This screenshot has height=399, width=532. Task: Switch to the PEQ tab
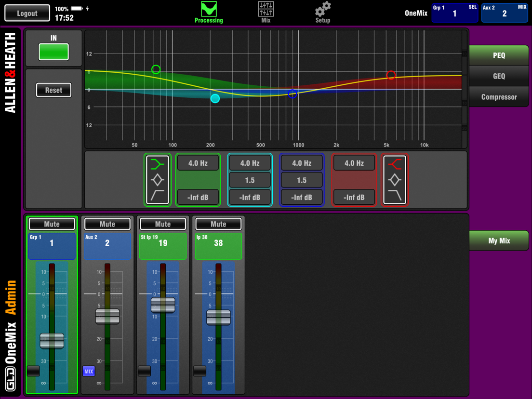click(x=499, y=55)
